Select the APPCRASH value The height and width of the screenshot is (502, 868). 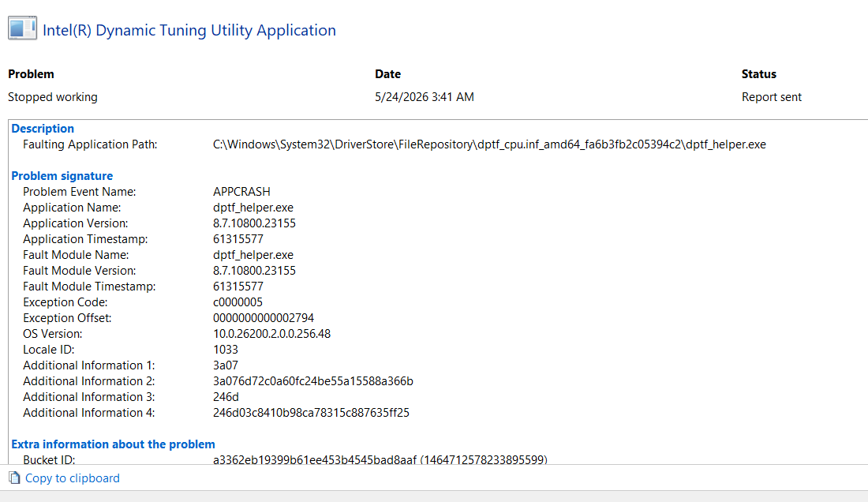point(242,192)
